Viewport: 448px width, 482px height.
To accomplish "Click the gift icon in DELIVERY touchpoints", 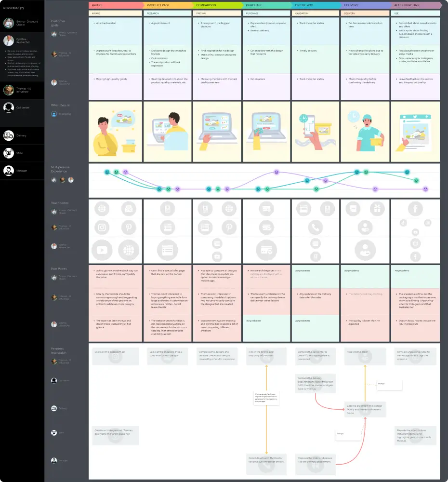I will [x=377, y=209].
